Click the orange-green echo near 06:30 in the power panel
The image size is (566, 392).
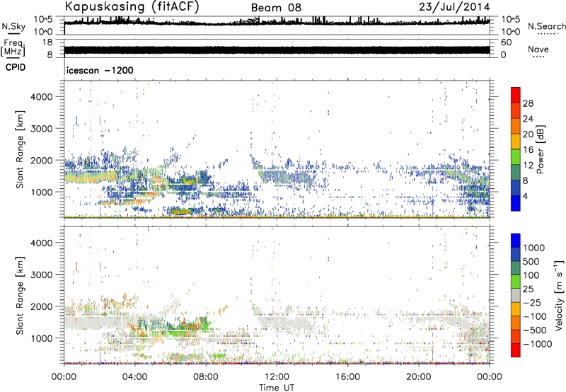point(180,211)
